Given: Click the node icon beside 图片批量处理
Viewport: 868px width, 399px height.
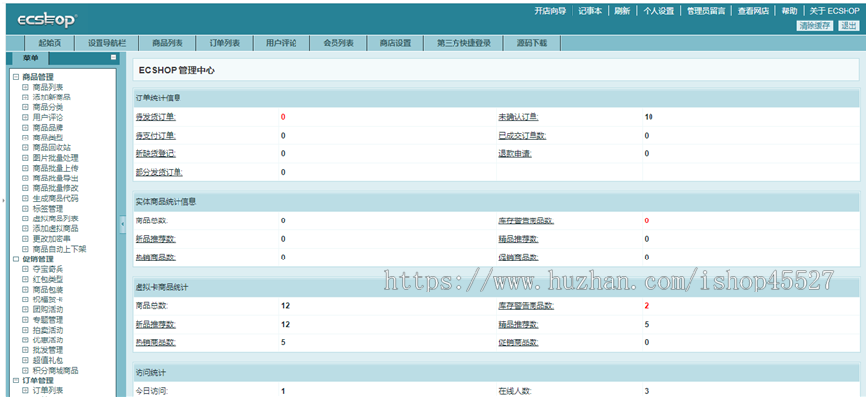Looking at the screenshot, I should (25, 158).
